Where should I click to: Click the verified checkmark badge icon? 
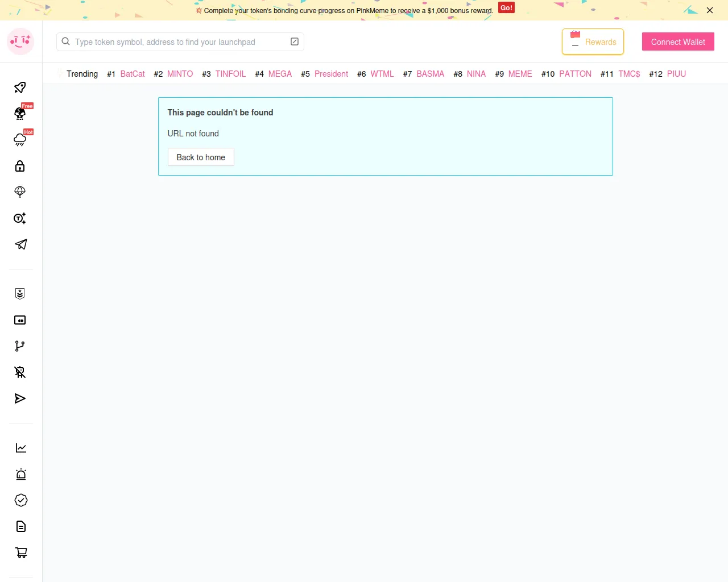click(x=21, y=500)
